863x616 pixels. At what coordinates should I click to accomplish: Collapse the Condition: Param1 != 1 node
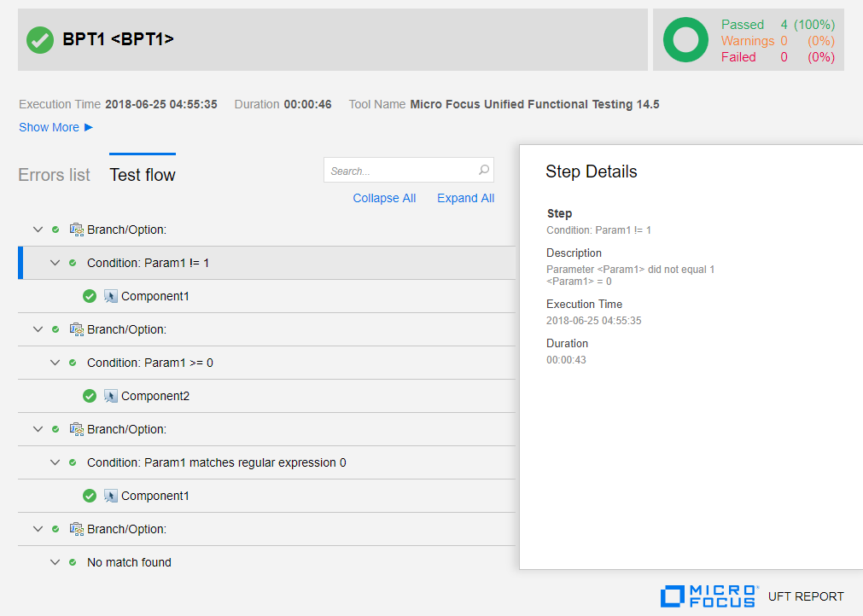(55, 263)
